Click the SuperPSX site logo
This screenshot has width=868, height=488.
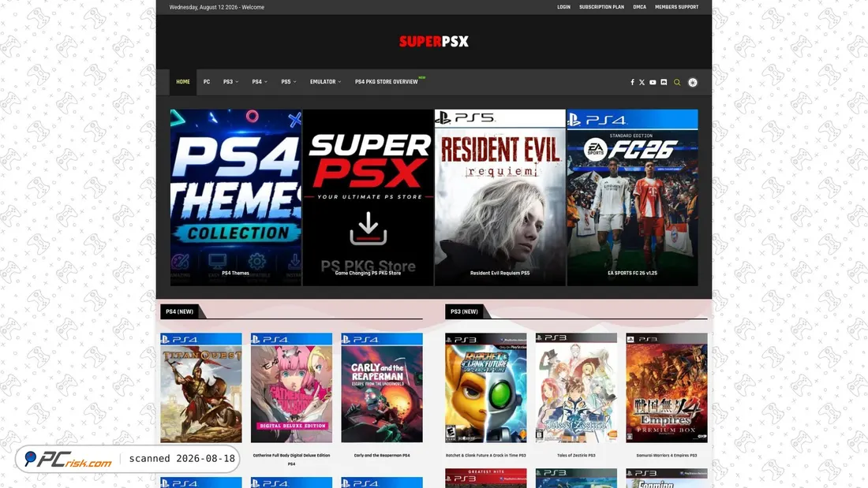[x=434, y=42]
